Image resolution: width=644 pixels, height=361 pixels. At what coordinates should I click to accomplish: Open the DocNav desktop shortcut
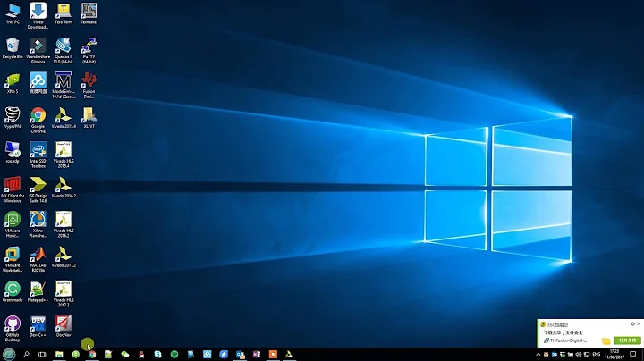tap(64, 327)
